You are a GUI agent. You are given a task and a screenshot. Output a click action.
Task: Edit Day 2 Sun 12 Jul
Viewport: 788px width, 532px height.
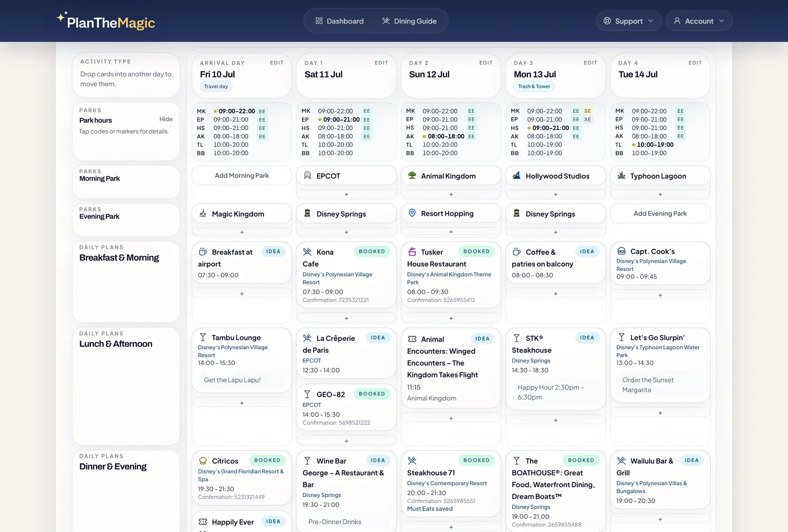[486, 63]
